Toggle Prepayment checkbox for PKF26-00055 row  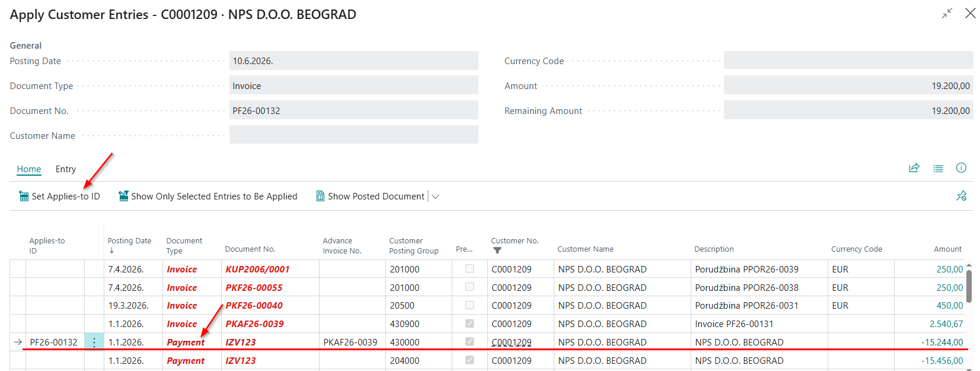point(470,287)
